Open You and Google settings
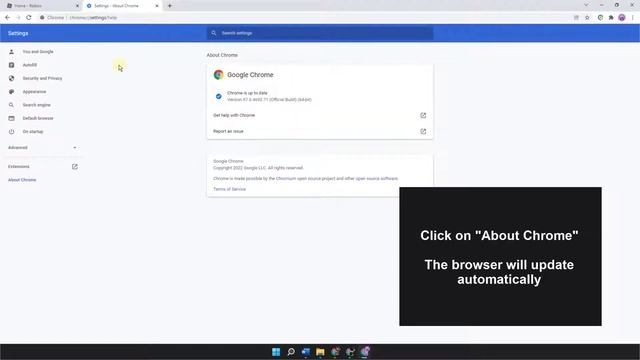 tap(38, 52)
